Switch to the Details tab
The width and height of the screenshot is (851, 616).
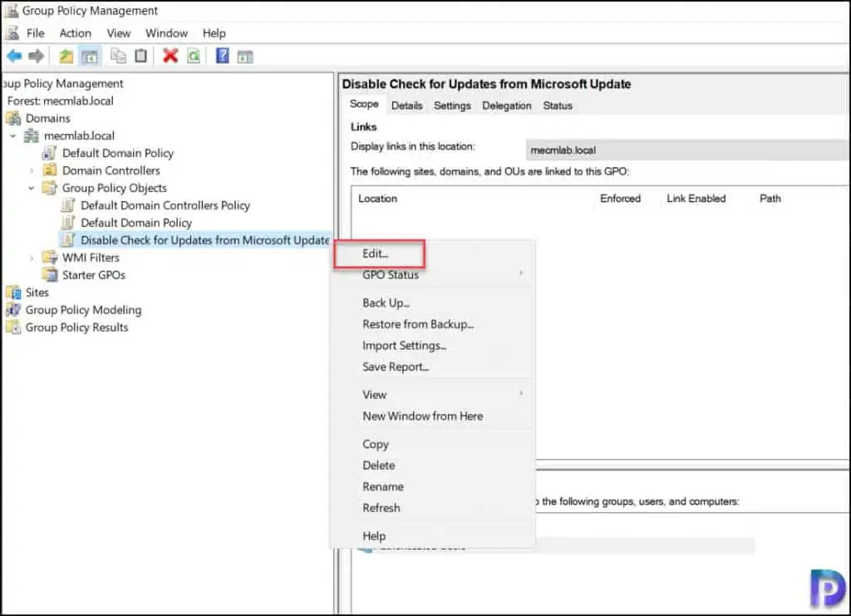[407, 106]
